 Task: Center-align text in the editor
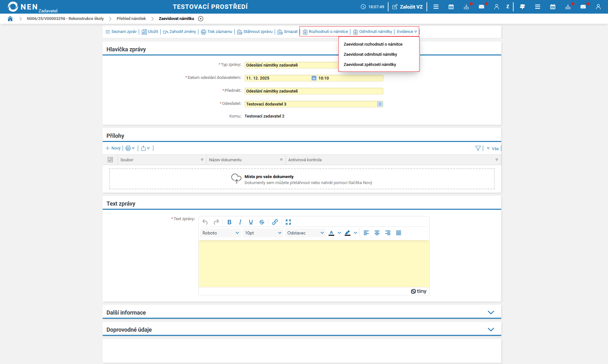(x=377, y=233)
